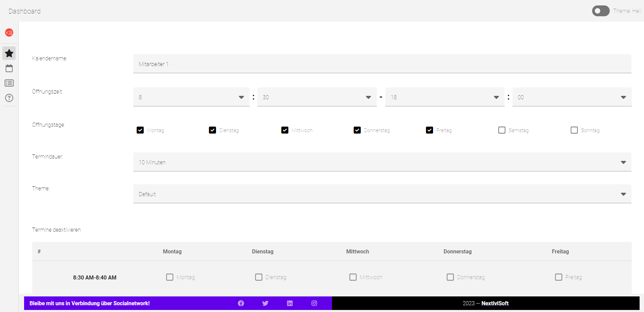Expand the opening hour dropdown showing 8
This screenshot has height=312, width=644.
tap(191, 97)
